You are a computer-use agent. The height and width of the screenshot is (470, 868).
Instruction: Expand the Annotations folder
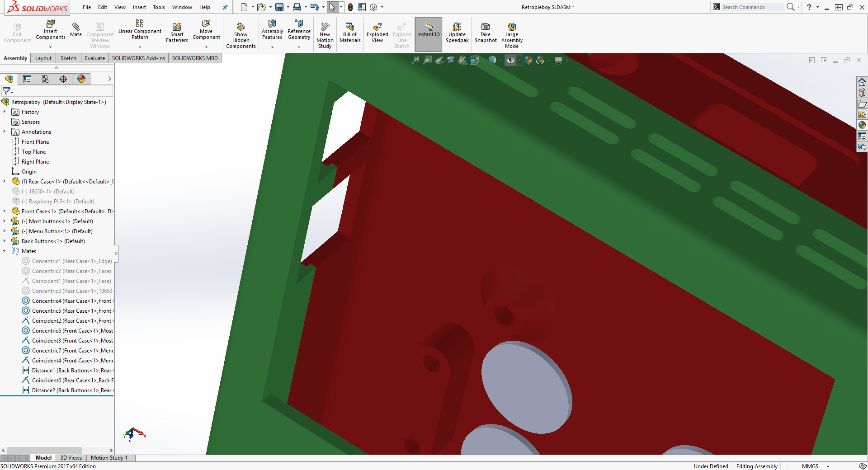(x=5, y=132)
